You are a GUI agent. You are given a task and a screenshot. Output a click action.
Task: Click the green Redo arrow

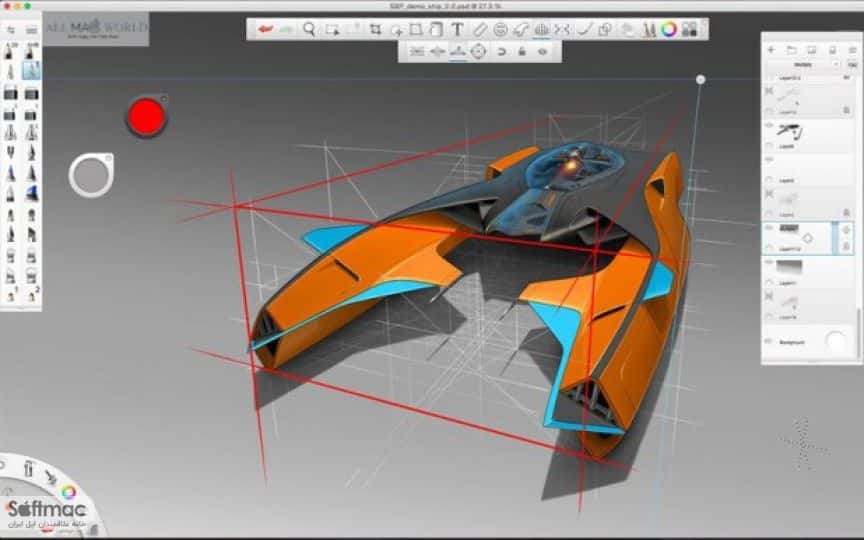click(x=286, y=29)
